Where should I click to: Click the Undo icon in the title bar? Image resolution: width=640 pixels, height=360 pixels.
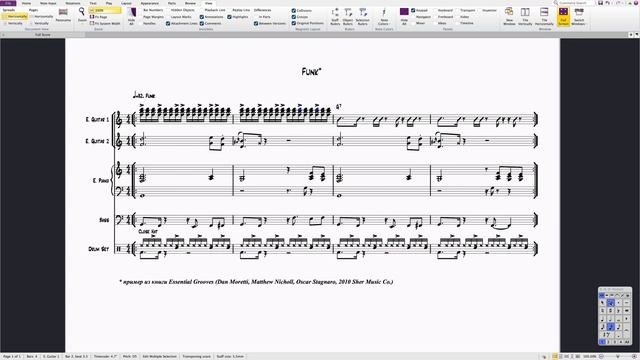[608, 3]
